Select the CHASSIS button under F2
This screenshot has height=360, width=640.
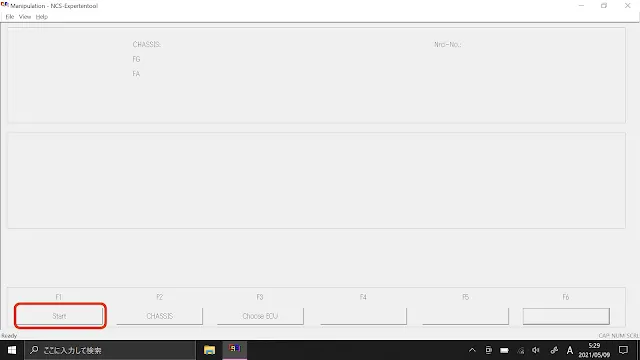pos(160,316)
